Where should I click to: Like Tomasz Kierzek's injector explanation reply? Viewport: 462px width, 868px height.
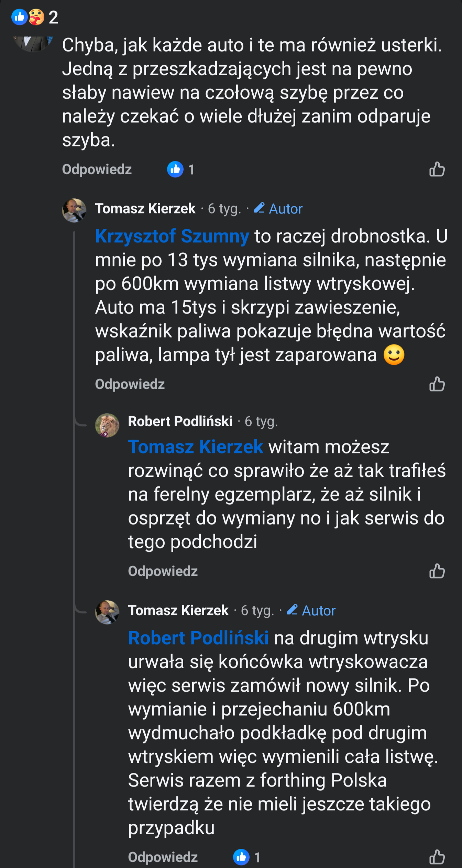pos(437,857)
